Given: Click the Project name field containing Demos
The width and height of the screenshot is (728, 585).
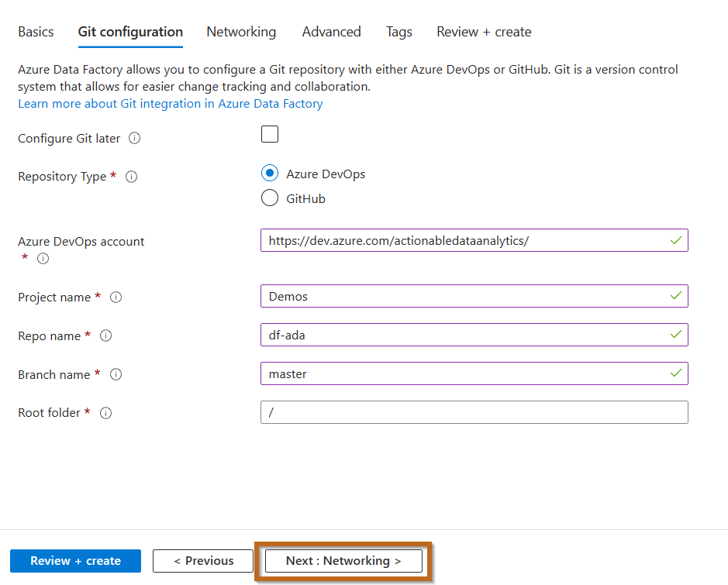Looking at the screenshot, I should (x=474, y=296).
